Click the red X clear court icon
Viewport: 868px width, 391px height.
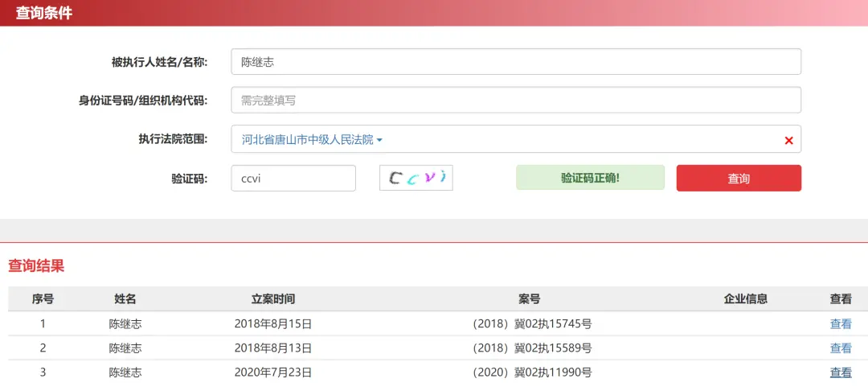click(x=788, y=141)
